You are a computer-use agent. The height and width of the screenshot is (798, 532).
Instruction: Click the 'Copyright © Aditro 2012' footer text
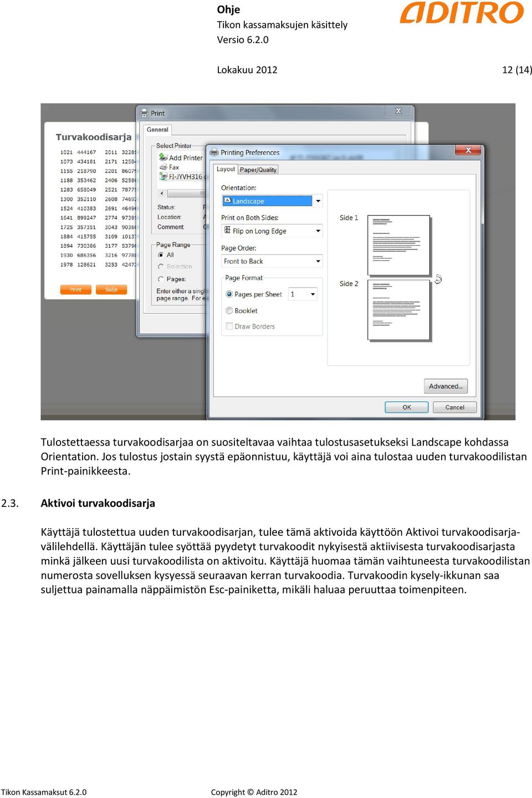click(254, 792)
